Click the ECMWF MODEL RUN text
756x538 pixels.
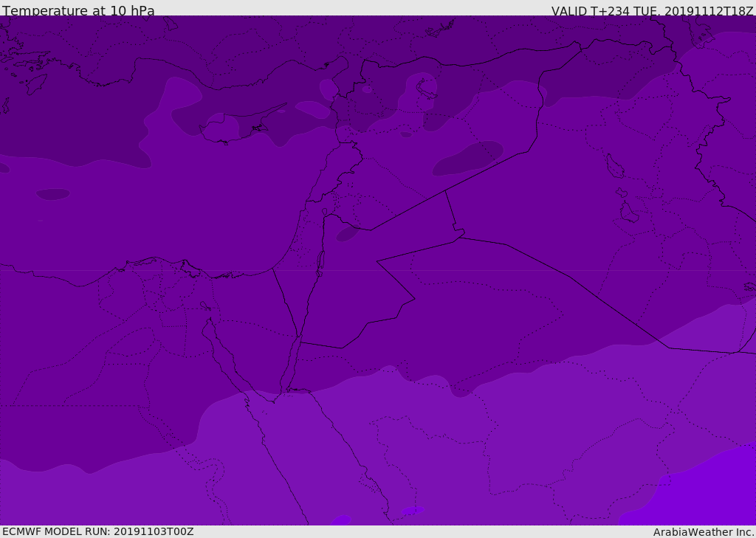[x=97, y=531]
